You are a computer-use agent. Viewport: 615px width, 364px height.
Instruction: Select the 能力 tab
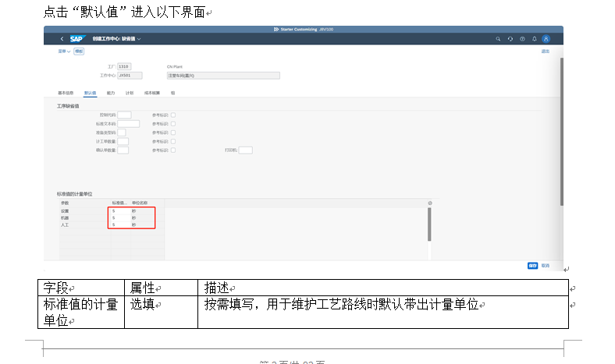(111, 92)
